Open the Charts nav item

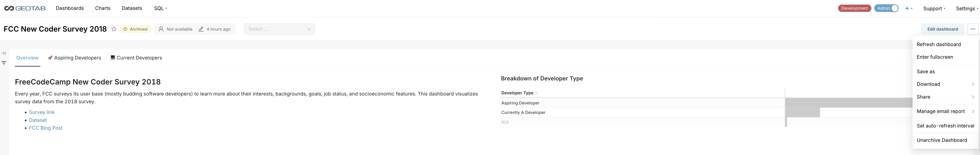click(x=103, y=8)
